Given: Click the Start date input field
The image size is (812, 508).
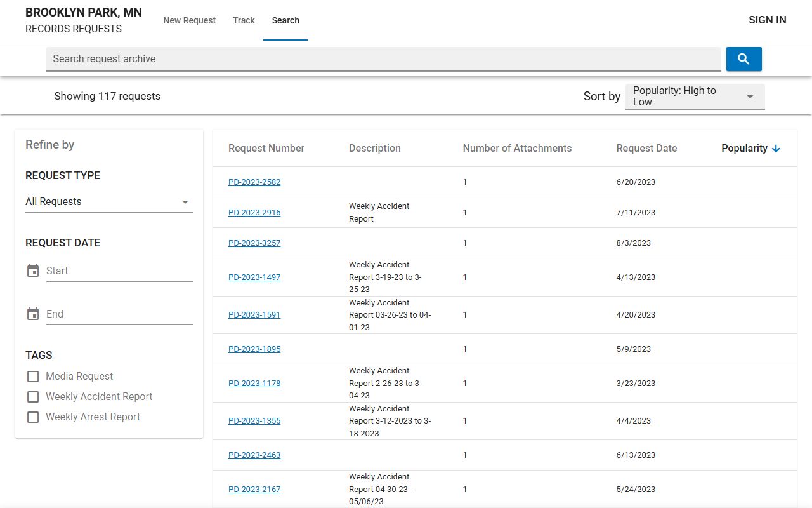Looking at the screenshot, I should coord(119,271).
